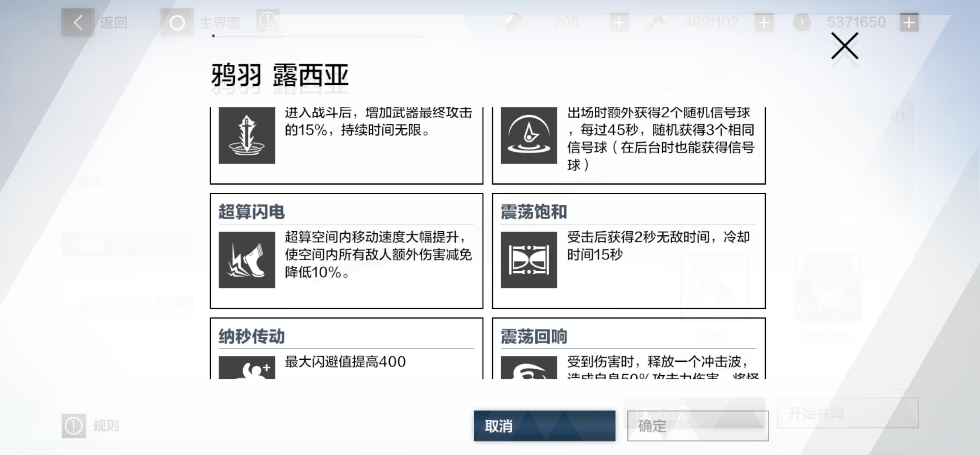Select the 超算闪电 skill card
980x455 pixels.
pyautogui.click(x=346, y=251)
